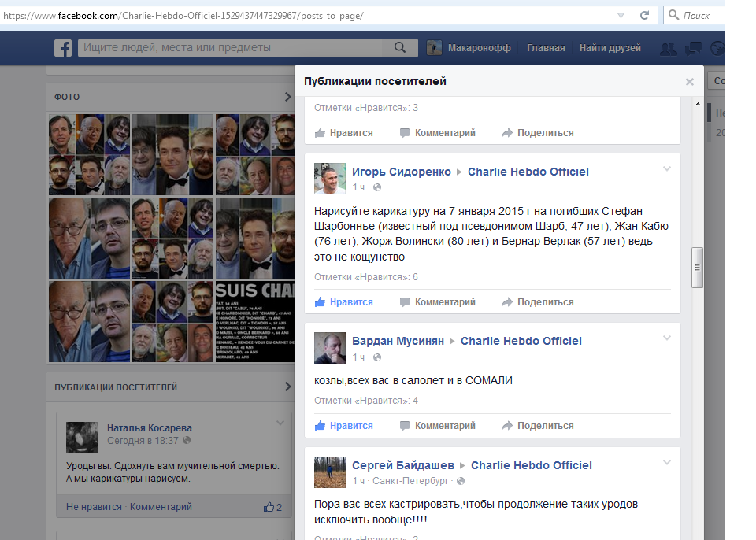Toggle like on Вардан Мусинян's post

[344, 426]
